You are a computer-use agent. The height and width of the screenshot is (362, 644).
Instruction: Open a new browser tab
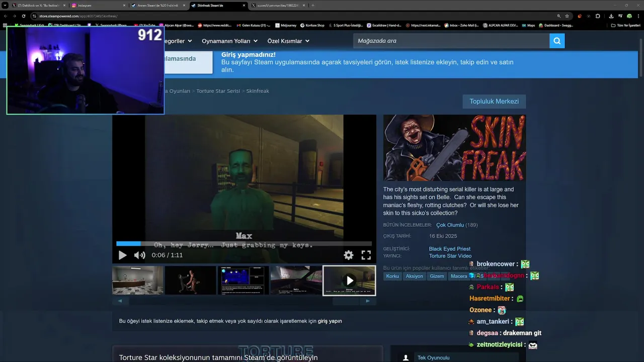313,5
